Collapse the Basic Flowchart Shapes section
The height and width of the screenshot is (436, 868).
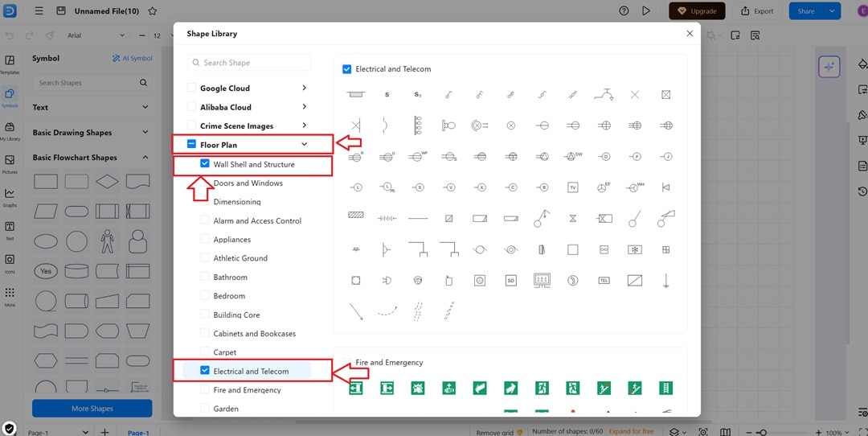145,158
